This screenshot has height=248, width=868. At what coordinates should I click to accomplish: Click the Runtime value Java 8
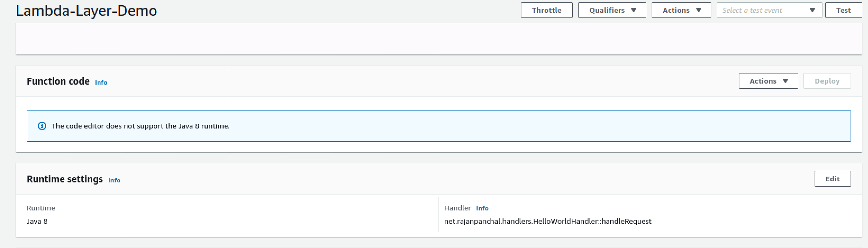pyautogui.click(x=37, y=221)
